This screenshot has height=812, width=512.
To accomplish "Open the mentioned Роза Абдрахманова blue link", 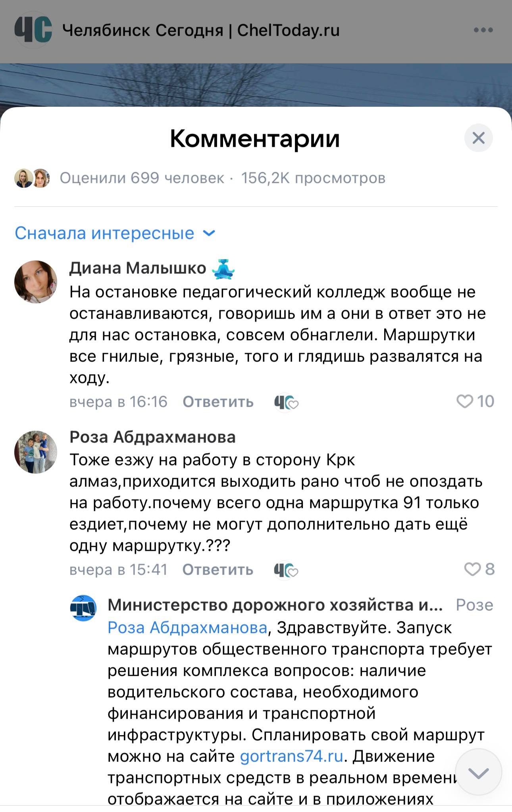I will click(x=187, y=627).
